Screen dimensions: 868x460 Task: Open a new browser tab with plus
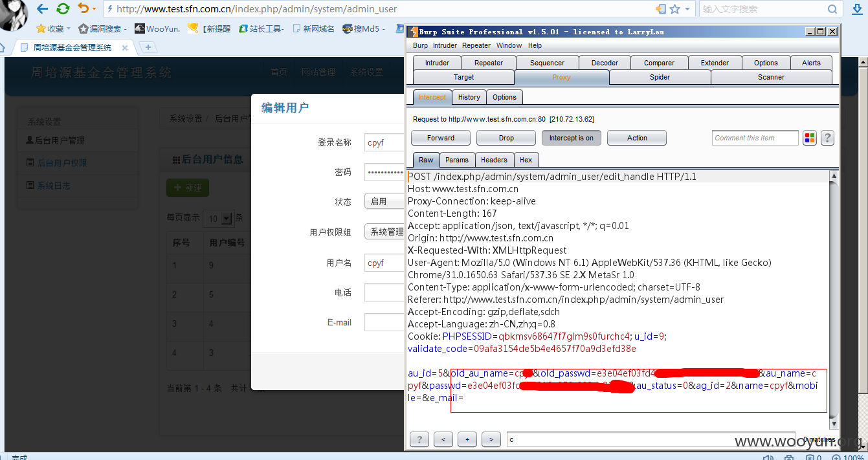coord(148,47)
